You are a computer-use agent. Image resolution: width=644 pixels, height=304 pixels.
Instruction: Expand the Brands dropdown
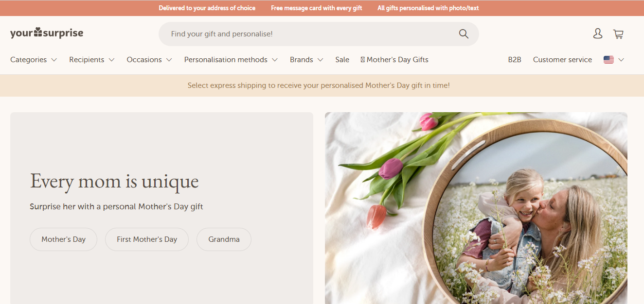click(x=306, y=60)
